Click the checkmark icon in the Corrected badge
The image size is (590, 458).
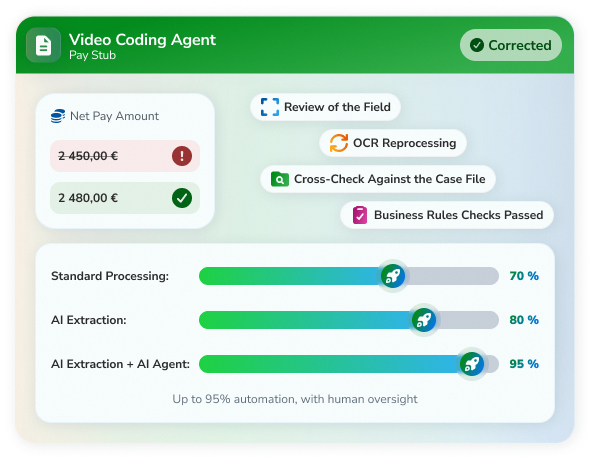pyautogui.click(x=477, y=45)
